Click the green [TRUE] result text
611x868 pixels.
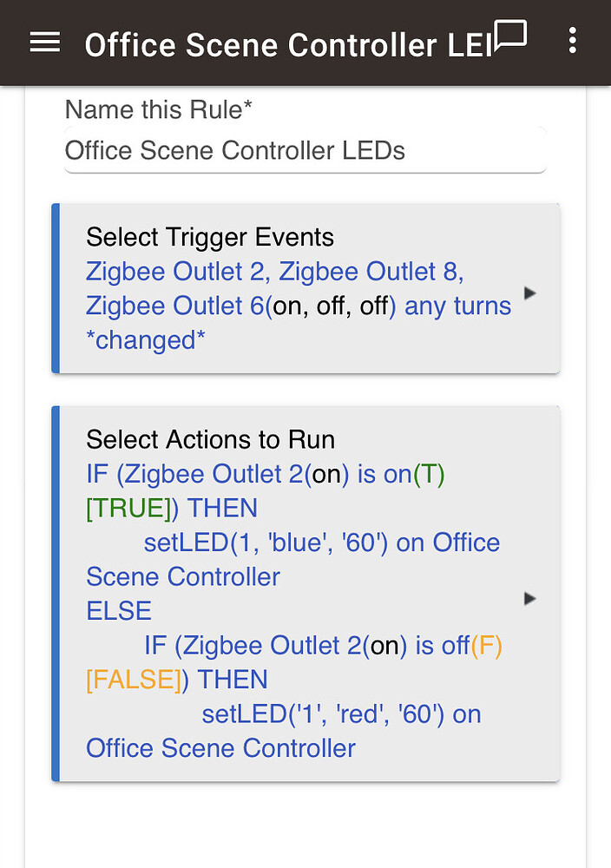129,508
